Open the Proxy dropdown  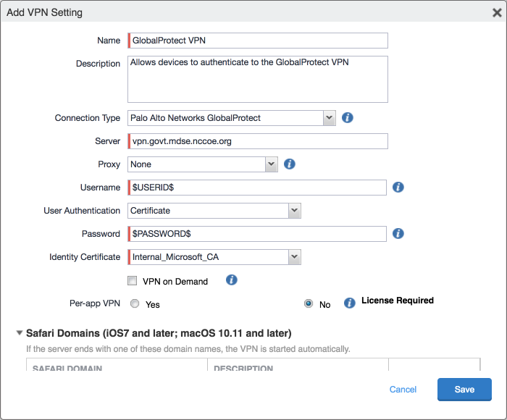coord(203,164)
